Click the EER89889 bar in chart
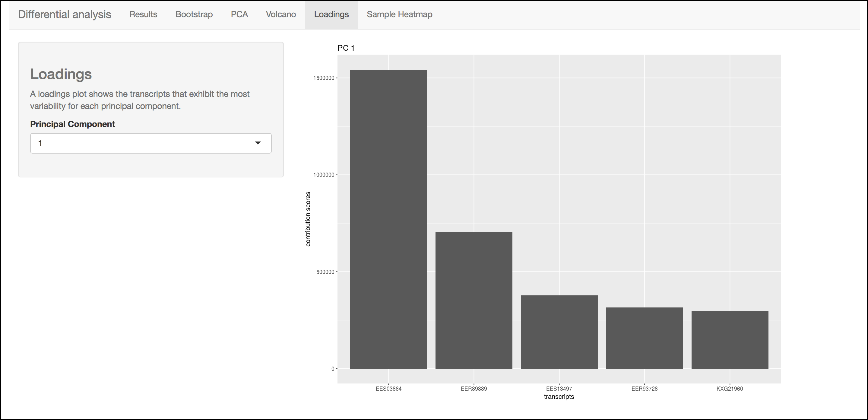The image size is (868, 420). coord(474,300)
